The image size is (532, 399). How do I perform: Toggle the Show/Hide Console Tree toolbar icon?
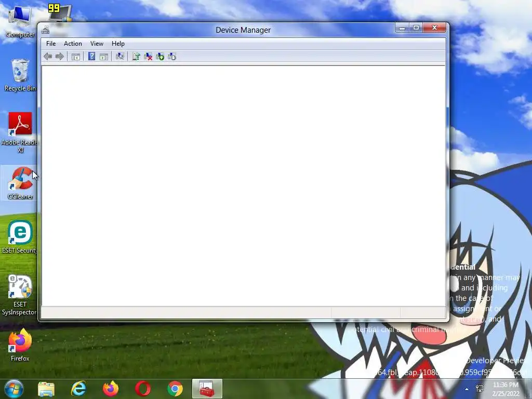pos(76,57)
